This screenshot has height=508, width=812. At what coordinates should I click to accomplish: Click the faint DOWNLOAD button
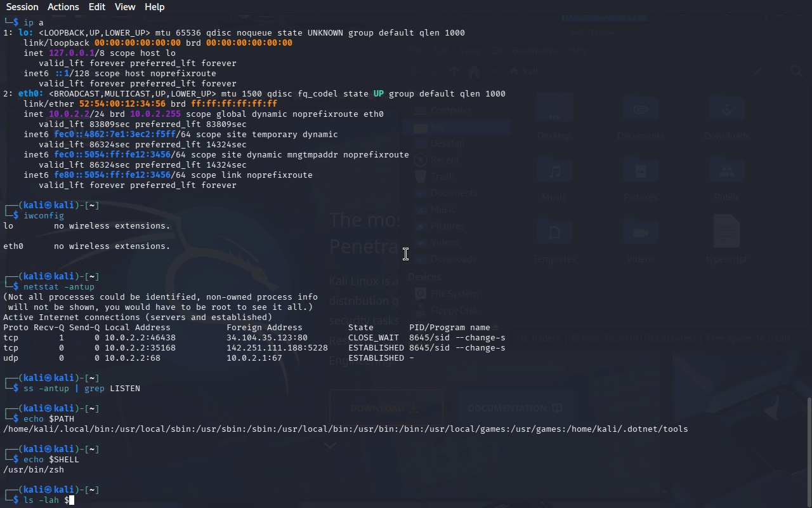point(385,408)
